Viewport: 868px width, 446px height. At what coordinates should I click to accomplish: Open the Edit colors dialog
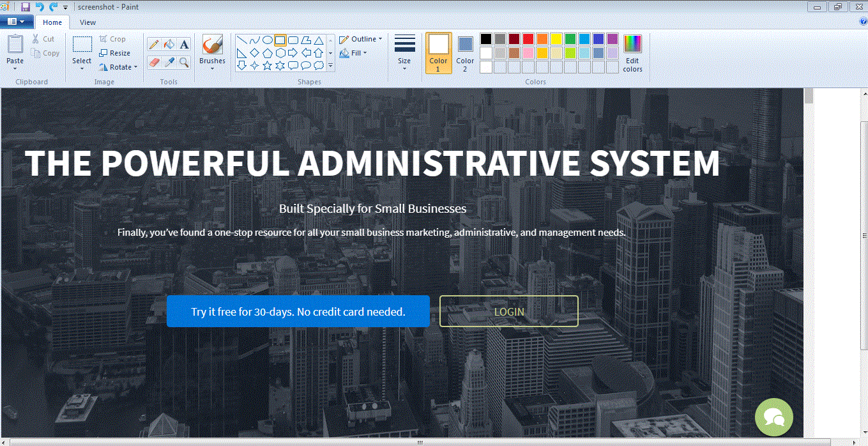[632, 53]
